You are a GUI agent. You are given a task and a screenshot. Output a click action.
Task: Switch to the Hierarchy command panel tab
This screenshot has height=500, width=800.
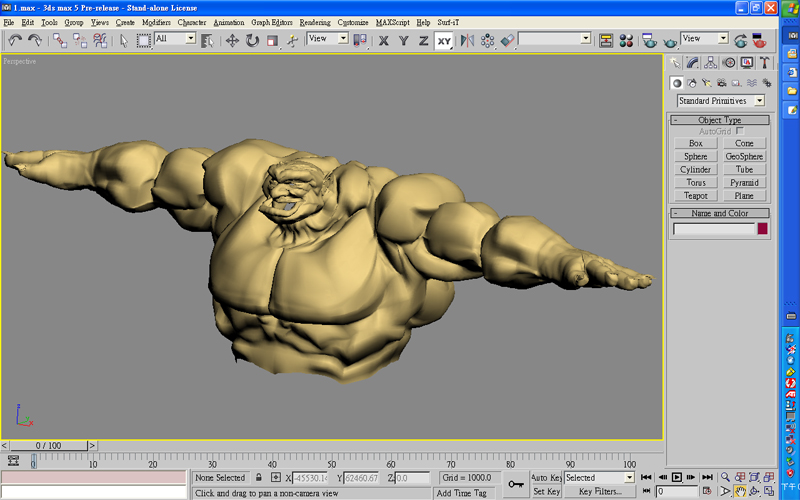(x=710, y=63)
